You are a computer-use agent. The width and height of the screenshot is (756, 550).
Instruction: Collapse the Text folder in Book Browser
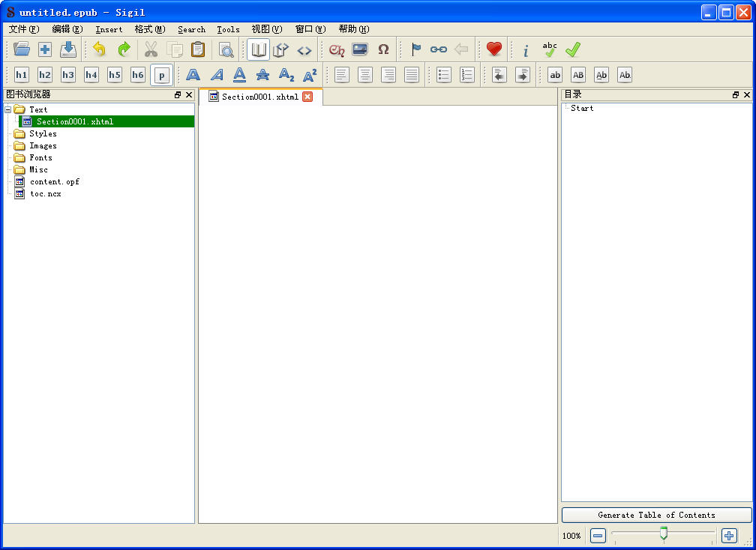(8, 109)
